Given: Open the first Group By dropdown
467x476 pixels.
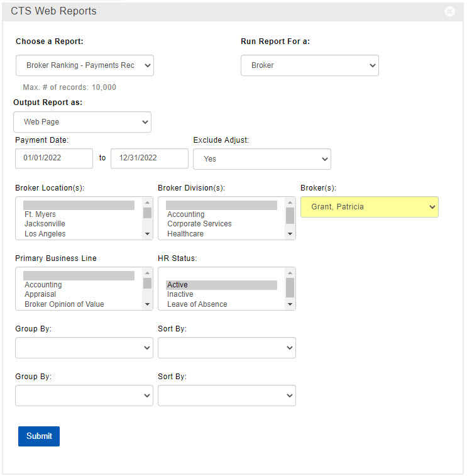Looking at the screenshot, I should (84, 347).
